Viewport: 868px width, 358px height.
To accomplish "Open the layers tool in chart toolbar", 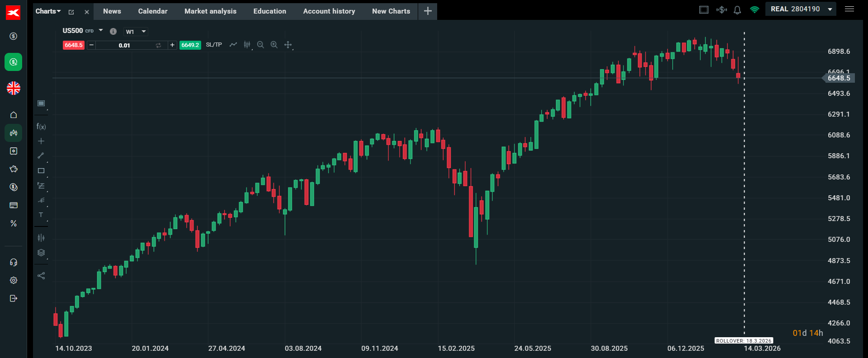I will [41, 253].
